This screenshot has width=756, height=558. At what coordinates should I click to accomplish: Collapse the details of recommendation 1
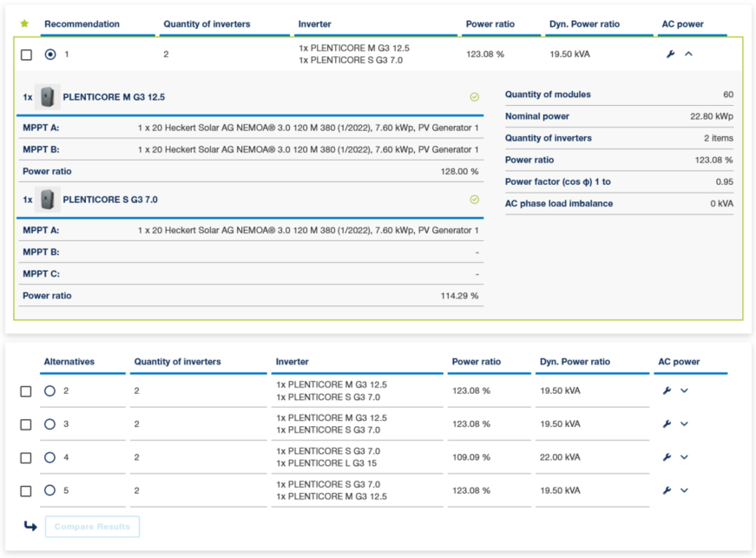688,54
